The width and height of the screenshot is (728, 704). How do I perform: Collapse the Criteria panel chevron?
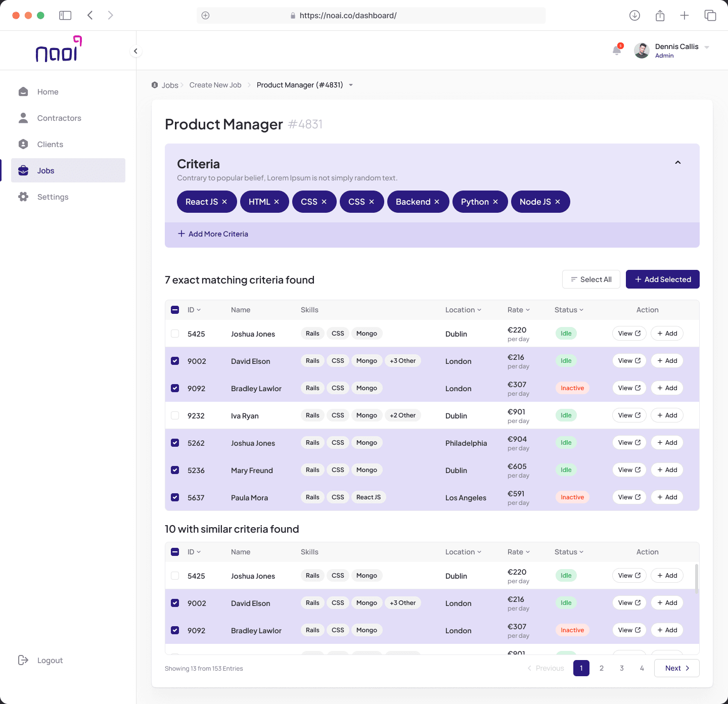(x=678, y=162)
